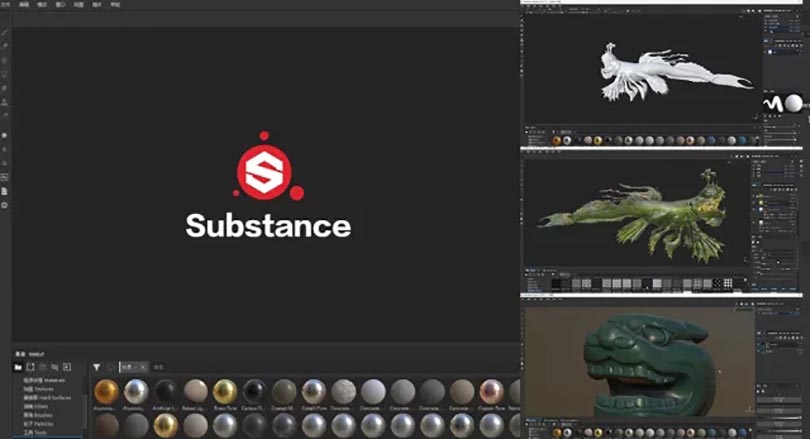Open the 窗口 (Window) menu
The image size is (810, 439).
(60, 4)
